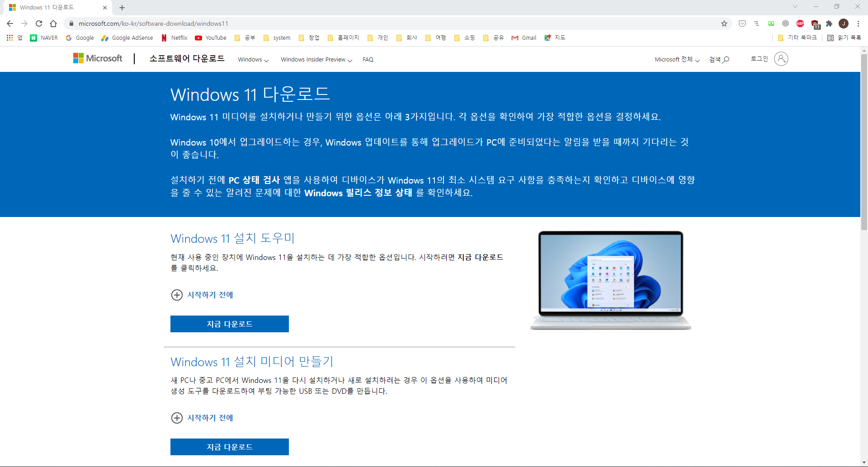Open the Netflix bookmark
This screenshot has height=467, width=868.
(174, 38)
